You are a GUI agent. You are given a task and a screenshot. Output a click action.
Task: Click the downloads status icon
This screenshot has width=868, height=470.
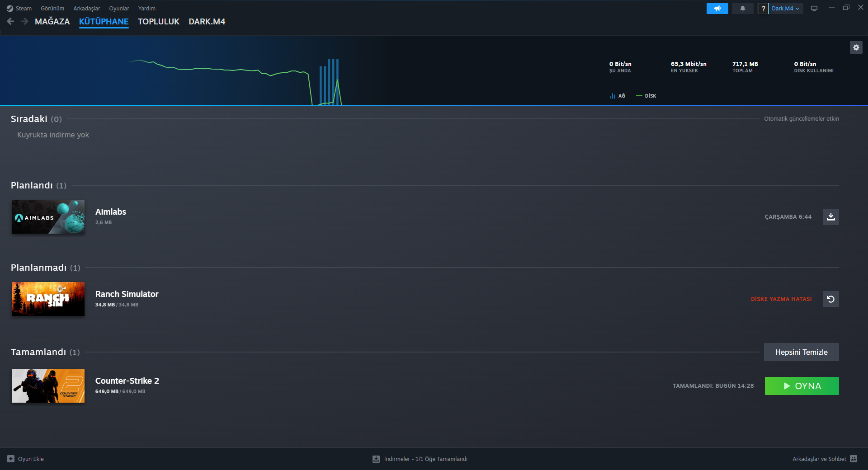pyautogui.click(x=376, y=459)
